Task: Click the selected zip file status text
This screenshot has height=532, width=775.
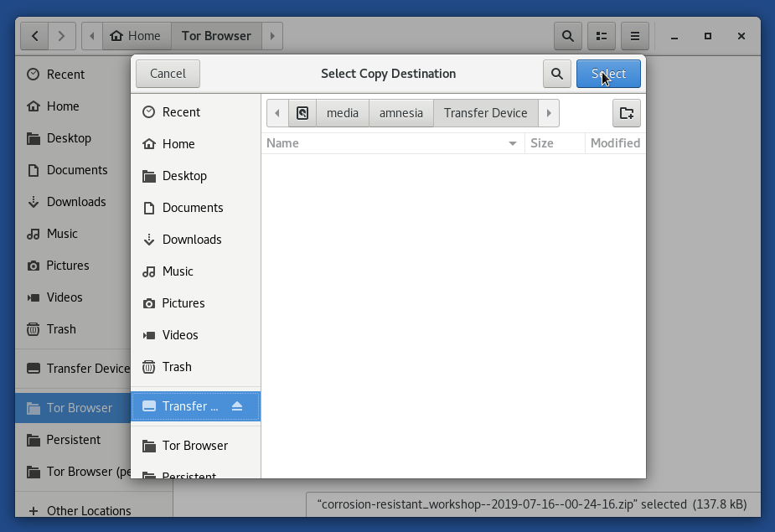Action: click(x=532, y=504)
